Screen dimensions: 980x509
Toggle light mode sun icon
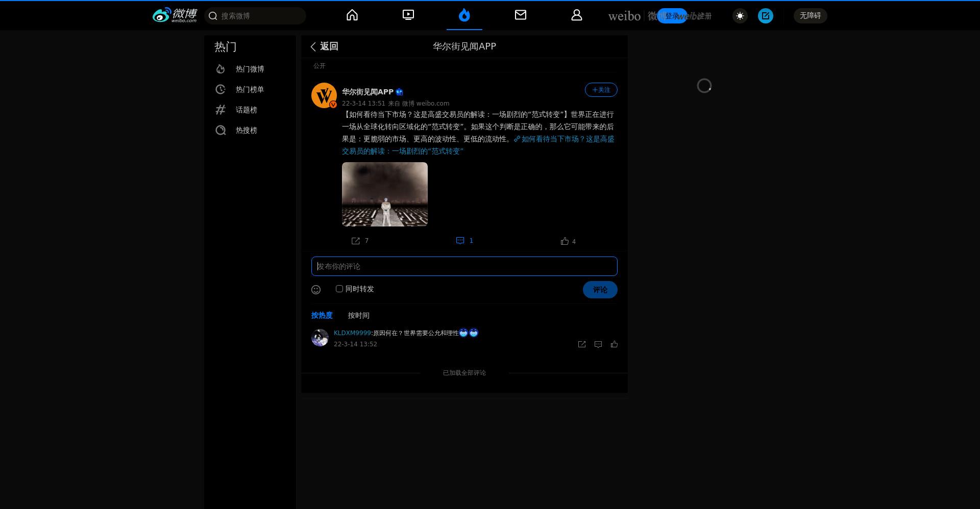click(x=740, y=16)
